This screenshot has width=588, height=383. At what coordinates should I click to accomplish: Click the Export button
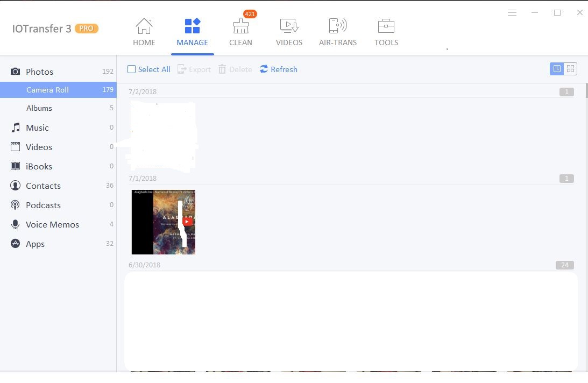tap(194, 69)
